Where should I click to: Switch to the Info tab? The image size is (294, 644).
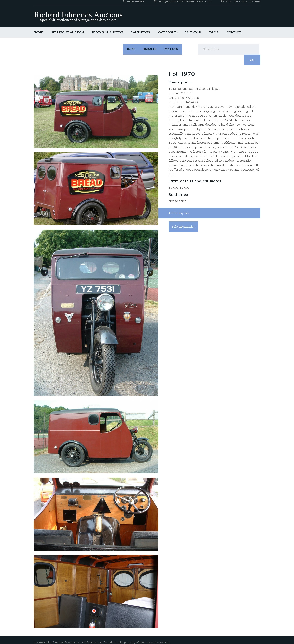131,49
